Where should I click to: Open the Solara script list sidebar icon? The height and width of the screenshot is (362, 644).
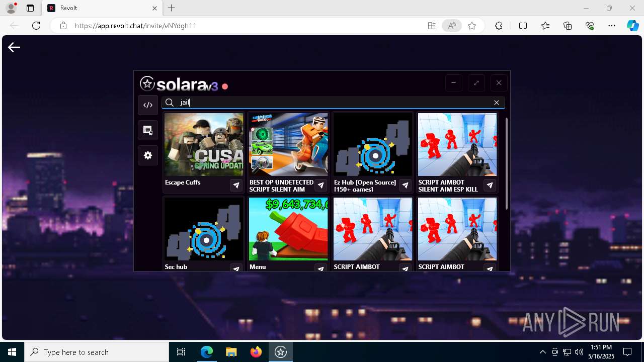pos(148,130)
